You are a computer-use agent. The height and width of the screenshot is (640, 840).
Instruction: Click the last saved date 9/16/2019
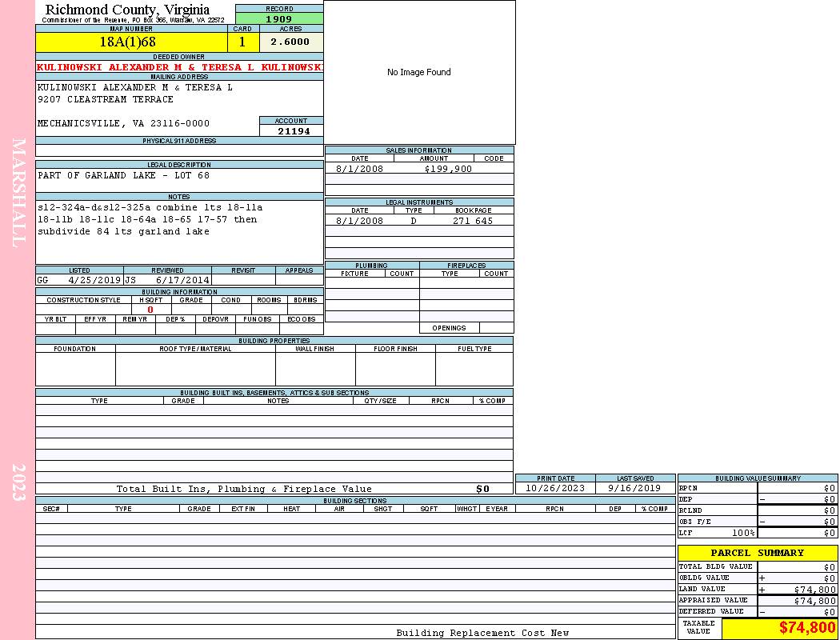(x=634, y=488)
